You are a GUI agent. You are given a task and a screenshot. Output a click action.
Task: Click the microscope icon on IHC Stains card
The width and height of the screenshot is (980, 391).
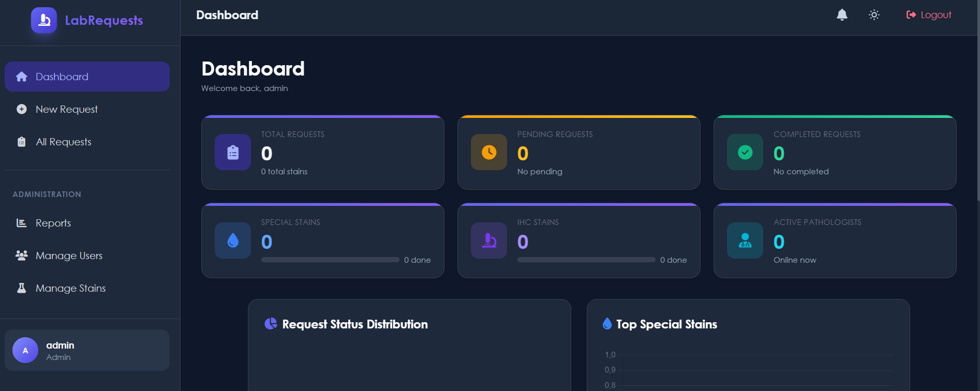pos(488,240)
